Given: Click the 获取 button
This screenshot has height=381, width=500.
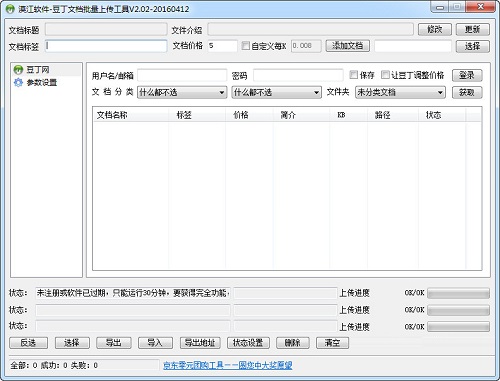Looking at the screenshot, I should pos(467,92).
